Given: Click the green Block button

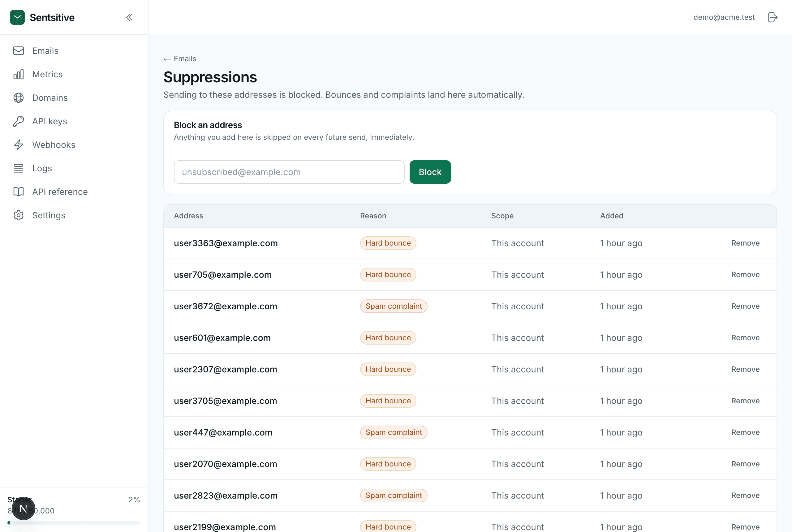Looking at the screenshot, I should (x=430, y=172).
